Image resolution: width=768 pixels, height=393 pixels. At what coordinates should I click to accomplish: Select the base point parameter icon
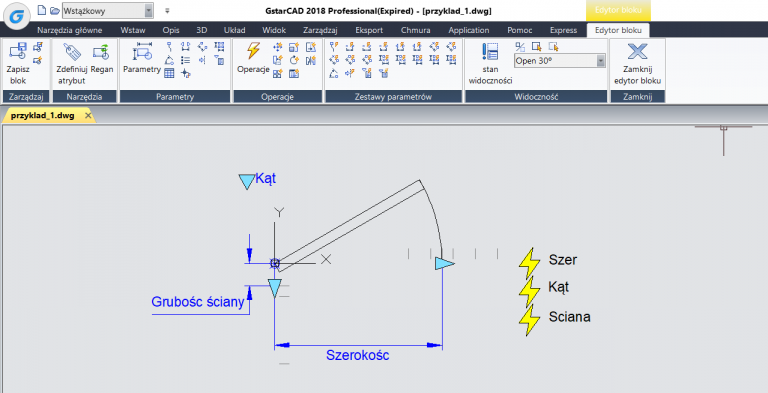point(186,74)
